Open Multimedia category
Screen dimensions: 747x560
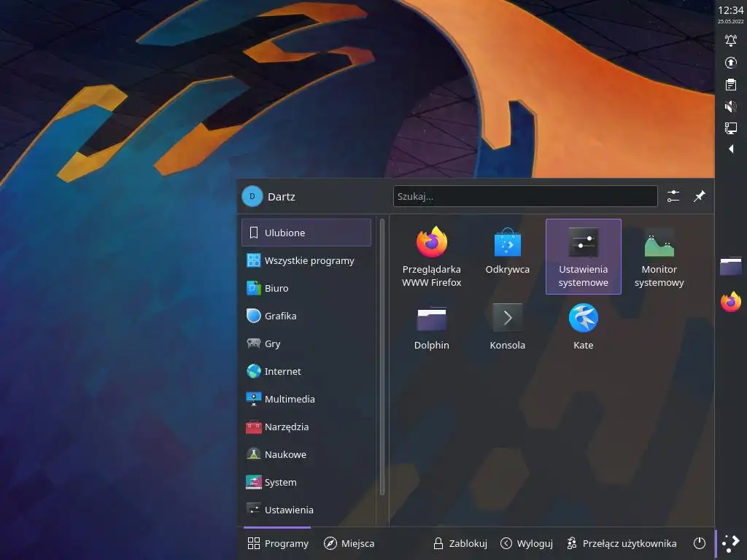coord(306,399)
